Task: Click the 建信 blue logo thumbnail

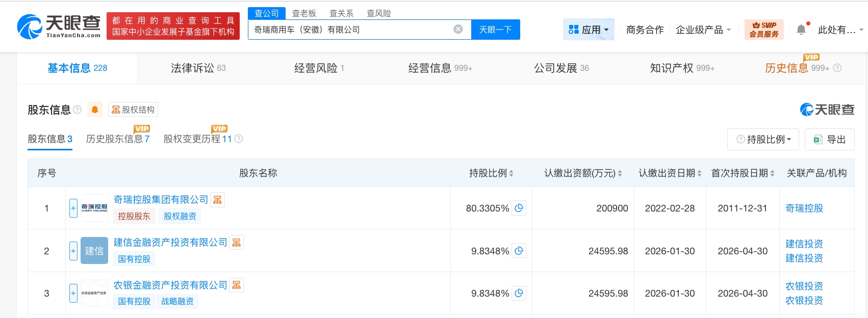Action: 94,251
